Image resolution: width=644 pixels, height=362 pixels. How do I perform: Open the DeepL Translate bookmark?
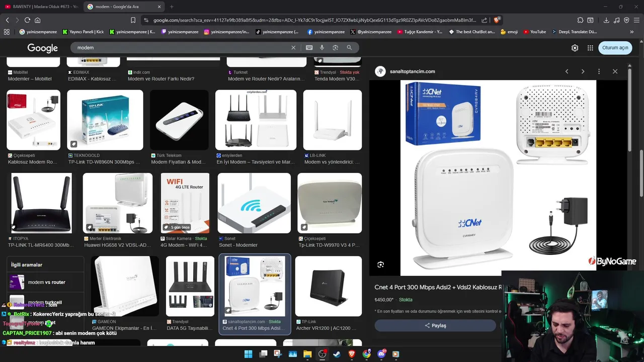pos(574,32)
